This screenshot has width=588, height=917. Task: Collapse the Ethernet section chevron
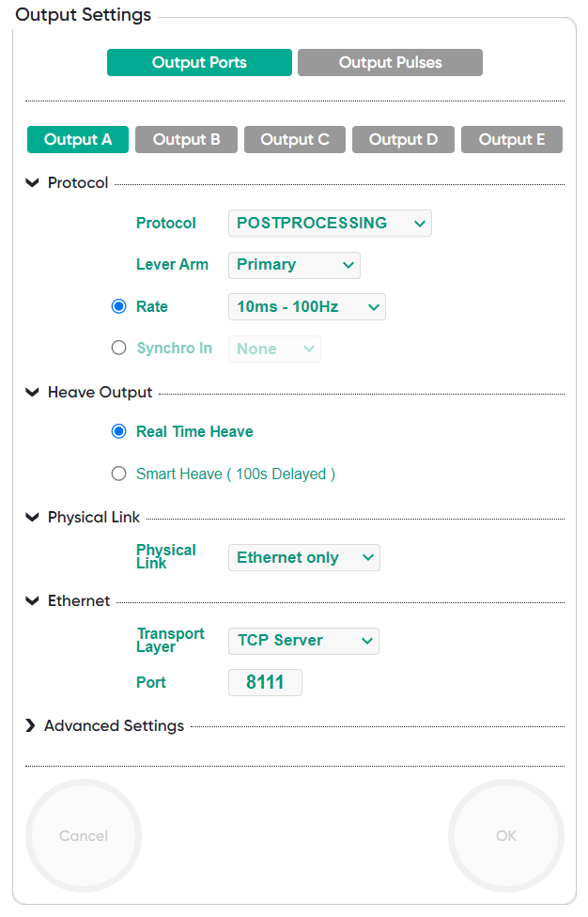point(33,601)
